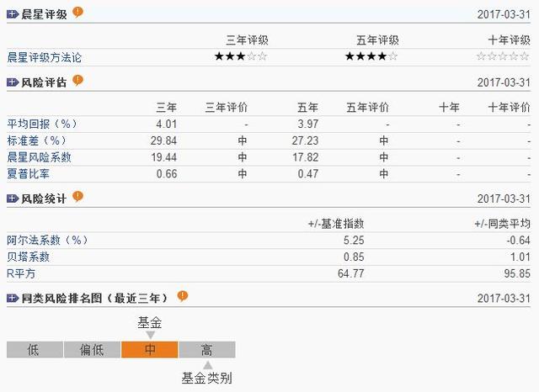Click the standard deviation value 27.23
This screenshot has width=539, height=392.
pos(305,140)
